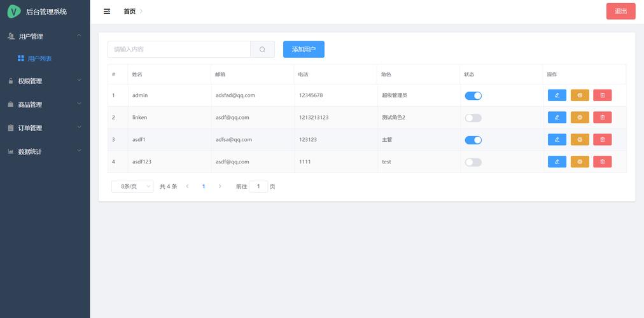Click red delete icon for asdf1 row
The height and width of the screenshot is (318, 644).
click(x=602, y=140)
